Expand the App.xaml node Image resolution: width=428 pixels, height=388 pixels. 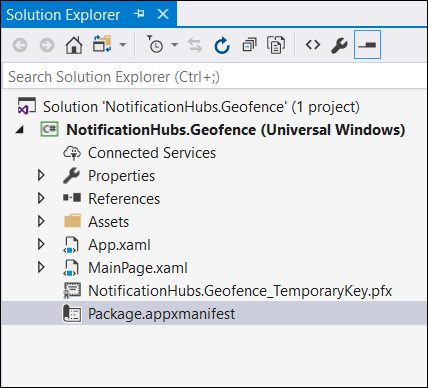[41, 244]
